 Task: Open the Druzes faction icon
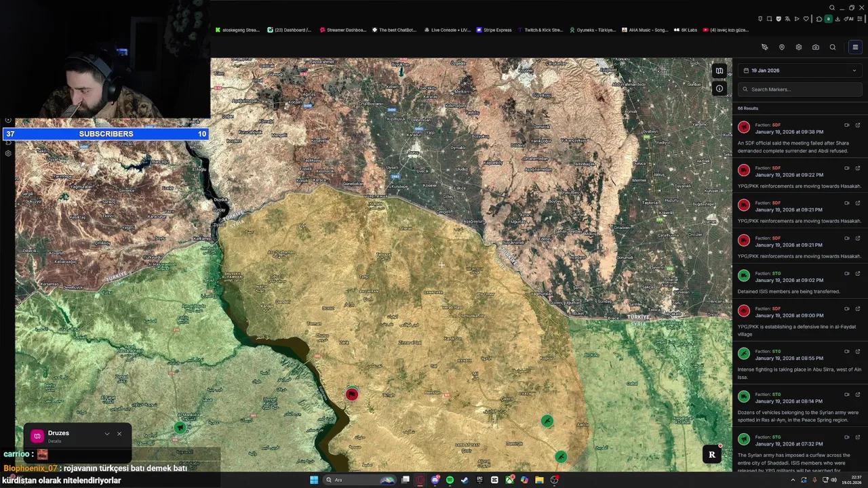tap(37, 436)
